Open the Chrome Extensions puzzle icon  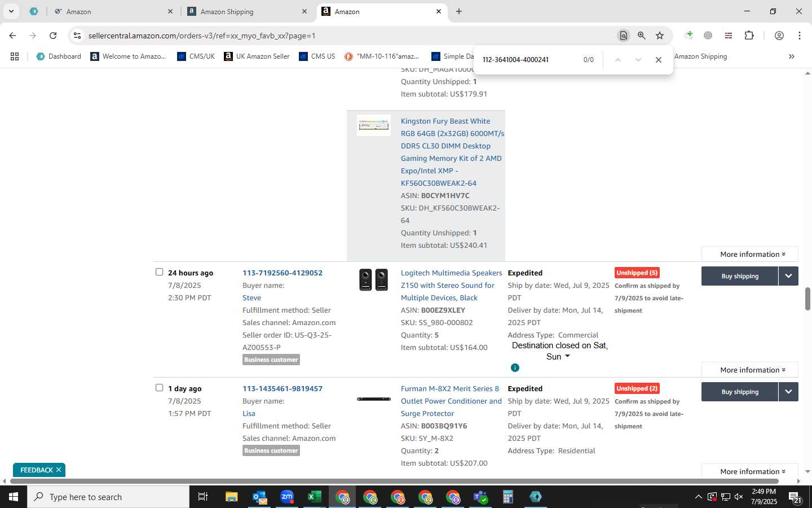tap(749, 36)
